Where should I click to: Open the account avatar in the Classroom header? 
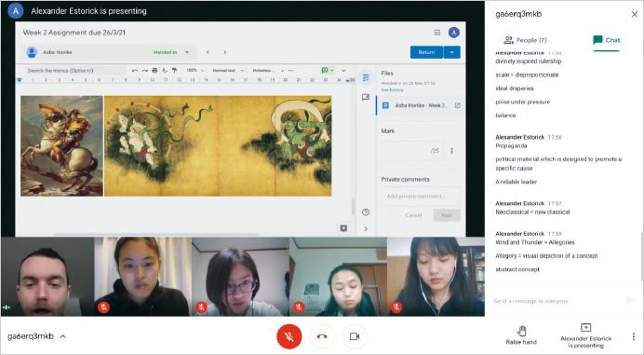(x=454, y=33)
